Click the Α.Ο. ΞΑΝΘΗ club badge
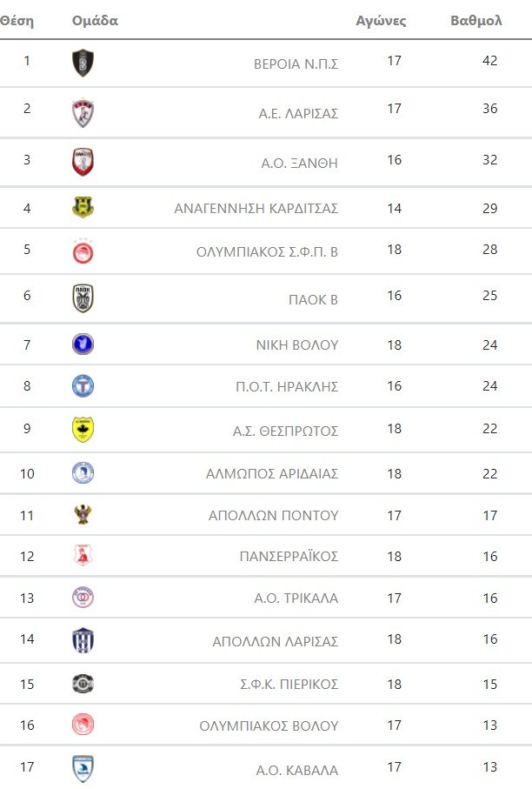Image resolution: width=532 pixels, height=789 pixels. click(83, 162)
